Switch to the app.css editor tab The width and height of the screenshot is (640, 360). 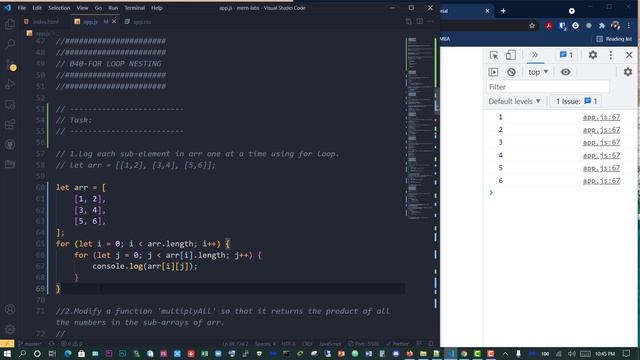[138, 22]
